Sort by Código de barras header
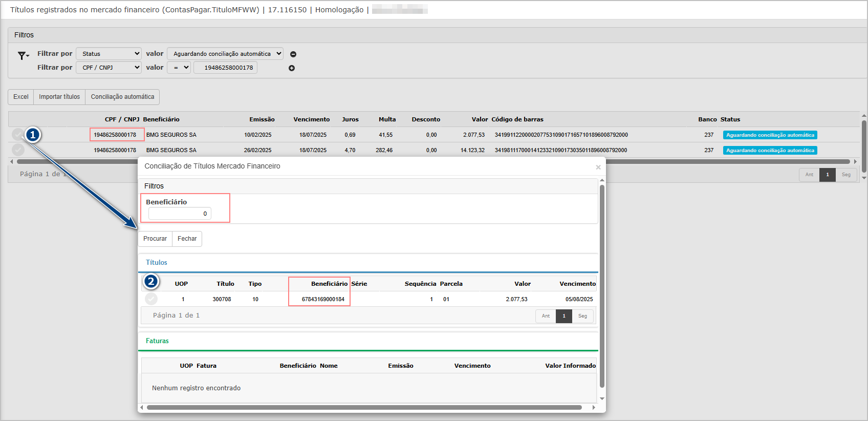The image size is (868, 421). 517,119
